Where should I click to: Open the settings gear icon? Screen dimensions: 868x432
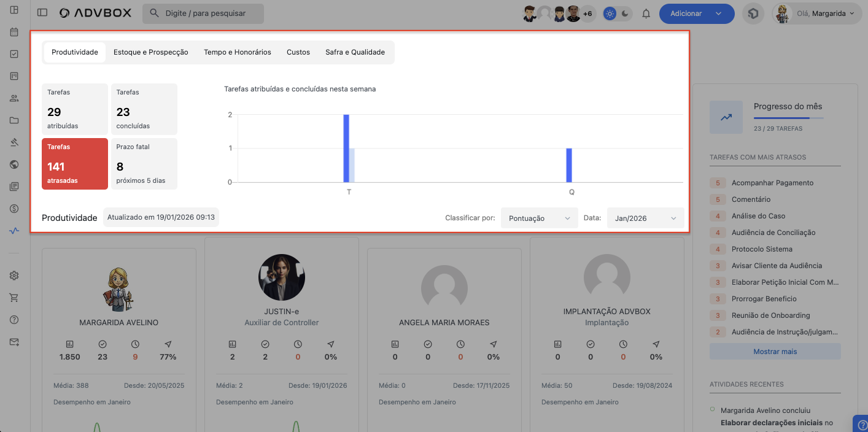[14, 276]
